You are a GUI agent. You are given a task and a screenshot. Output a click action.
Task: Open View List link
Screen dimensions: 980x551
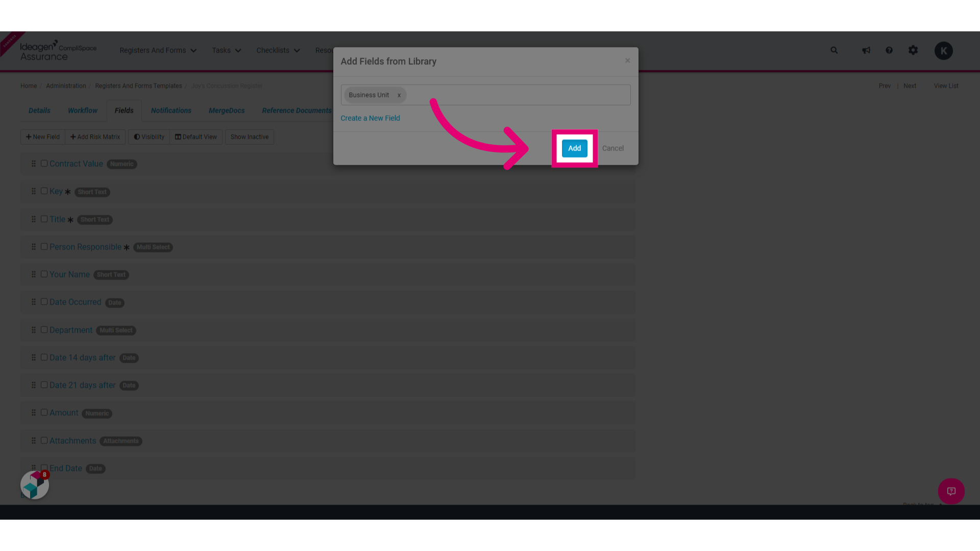click(x=946, y=86)
